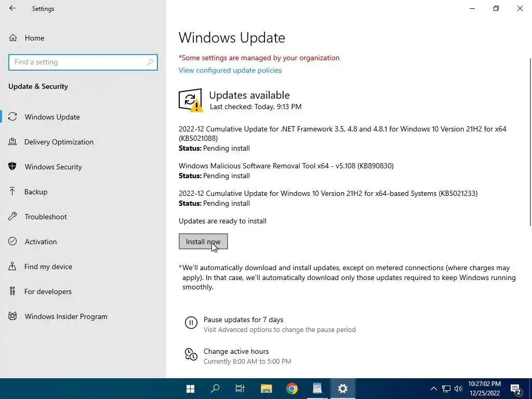Click the Updates available warning icon
This screenshot has width=532, height=399.
point(191,100)
